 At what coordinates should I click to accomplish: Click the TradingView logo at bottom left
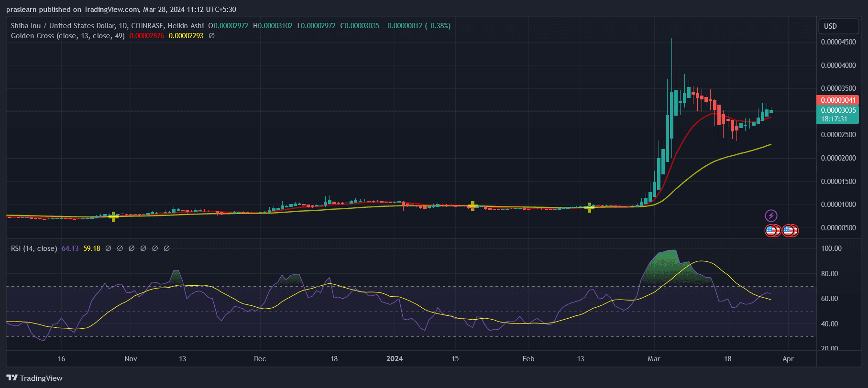coord(34,378)
